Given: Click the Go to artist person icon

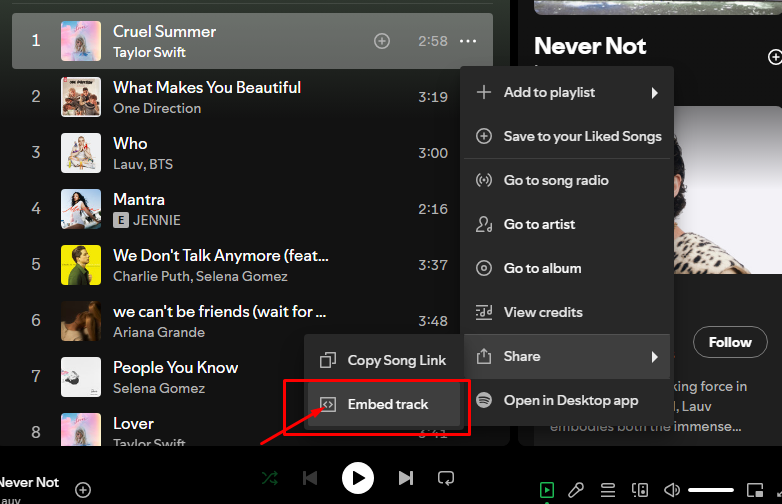Looking at the screenshot, I should (484, 224).
